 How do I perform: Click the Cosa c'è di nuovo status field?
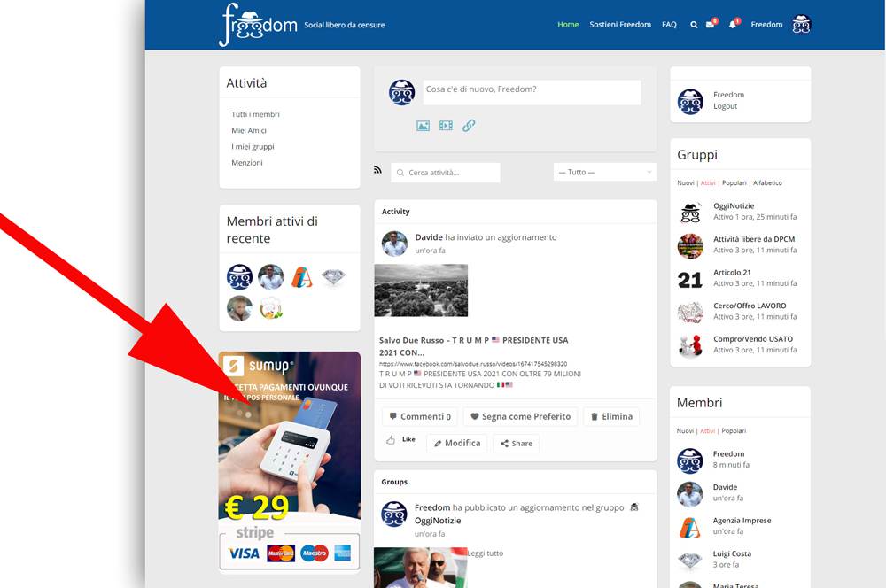tap(532, 92)
